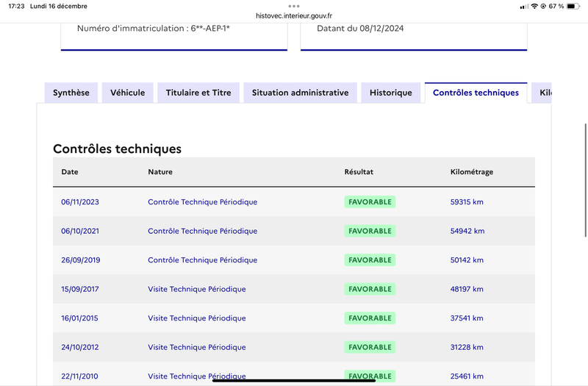Open the Titulaire et Titre tab
The width and height of the screenshot is (588, 386).
point(198,93)
